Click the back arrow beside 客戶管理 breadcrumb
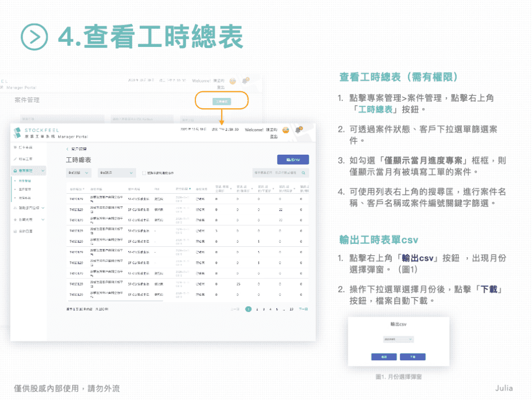Image resolution: width=532 pixels, height=400 pixels. [67, 148]
